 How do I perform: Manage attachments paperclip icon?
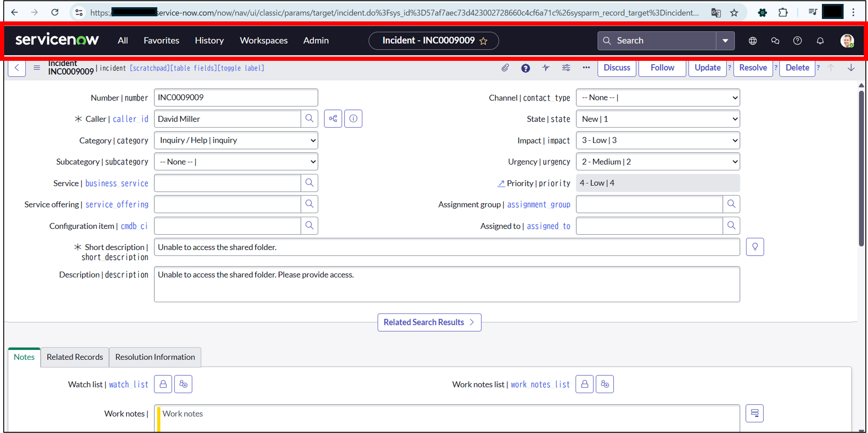pyautogui.click(x=505, y=68)
